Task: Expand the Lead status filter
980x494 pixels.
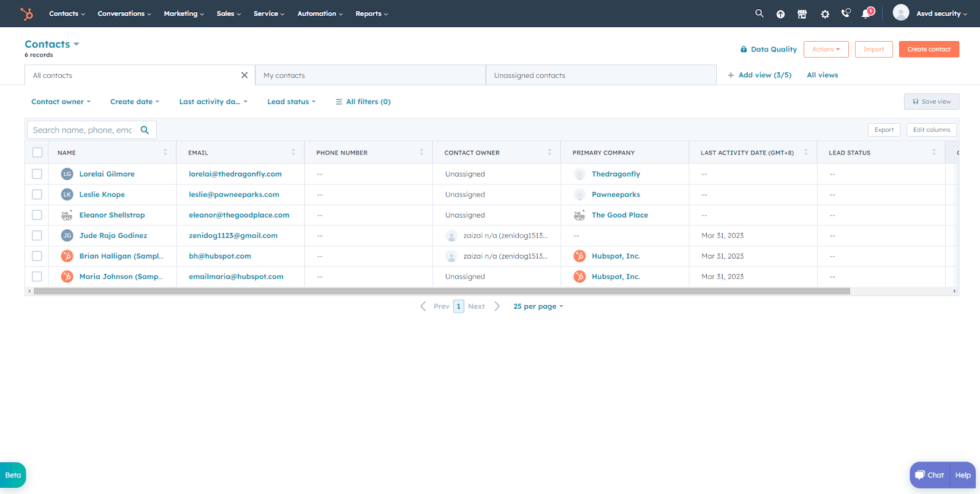Action: point(292,102)
